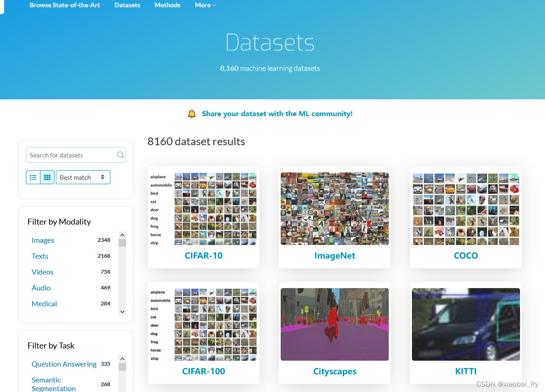Screen dimensions: 545x392
Task: Focus the Search for datasets field
Action: point(76,155)
